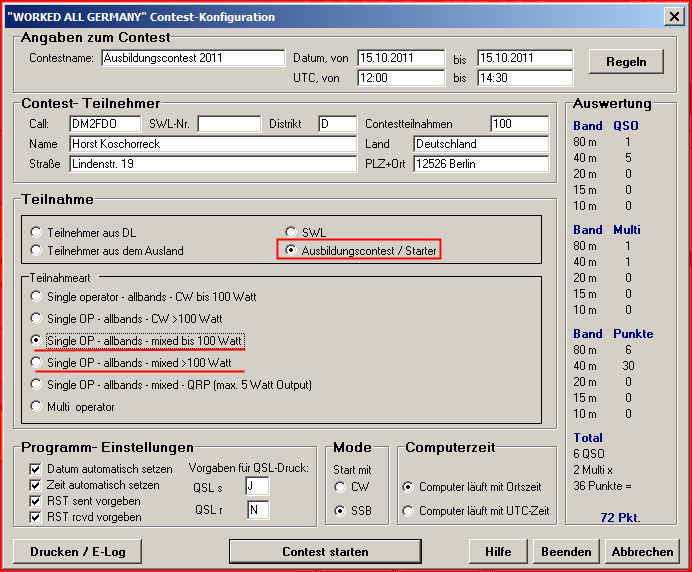
Task: Open the Regeln rules button
Action: click(x=626, y=61)
